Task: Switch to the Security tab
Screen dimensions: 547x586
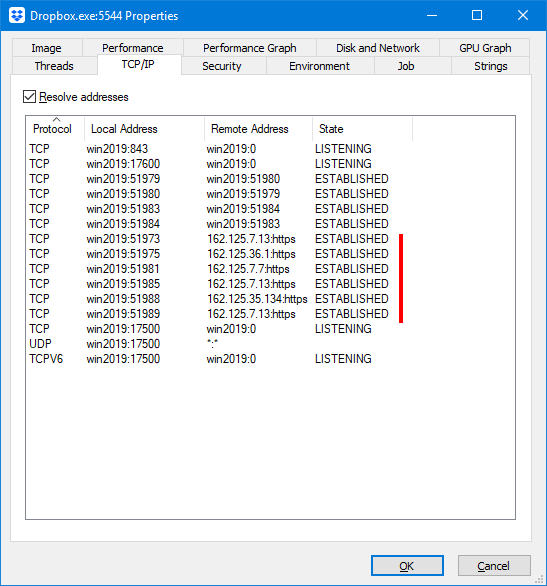Action: click(x=223, y=66)
